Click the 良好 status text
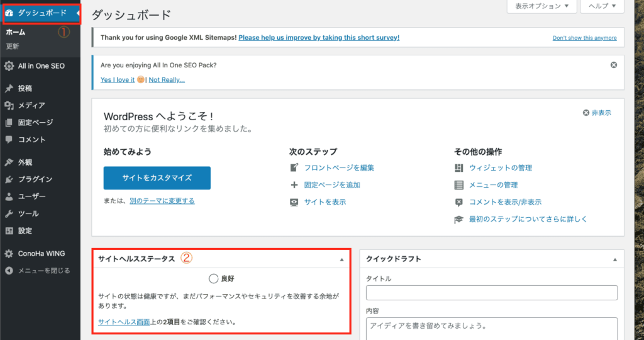The height and width of the screenshot is (340, 644). coord(228,279)
